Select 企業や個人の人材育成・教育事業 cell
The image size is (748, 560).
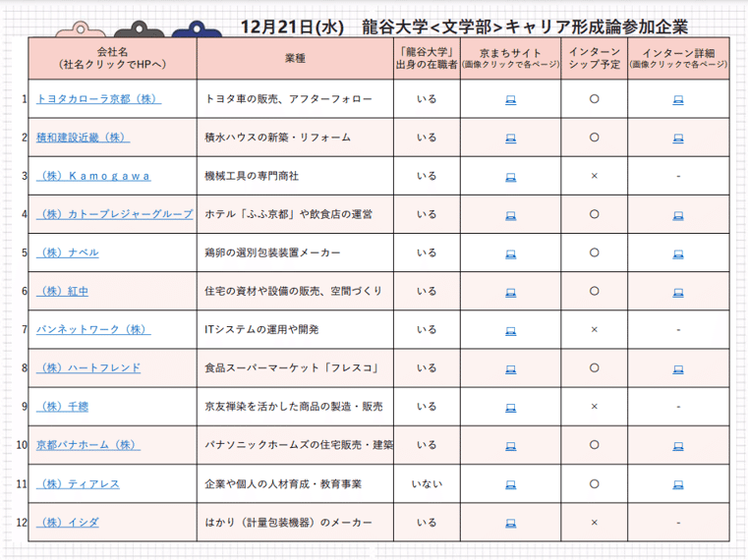pos(295,484)
